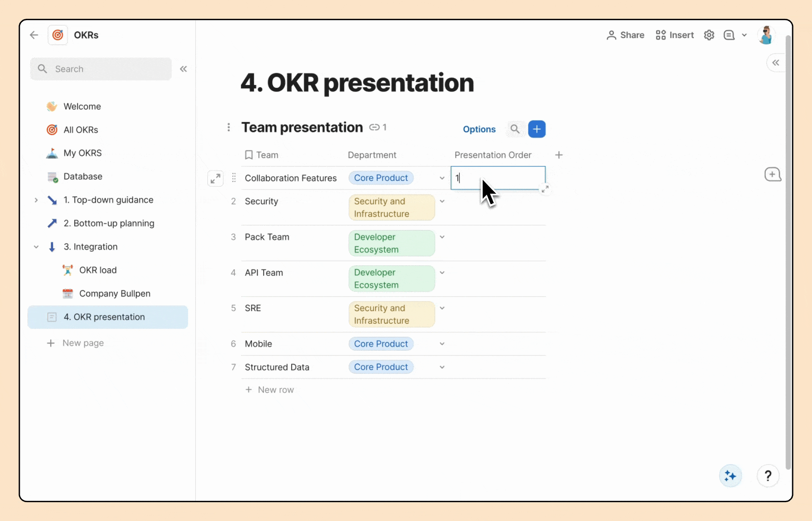Collapse the 3. Integration section
This screenshot has height=521, width=812.
(36, 247)
